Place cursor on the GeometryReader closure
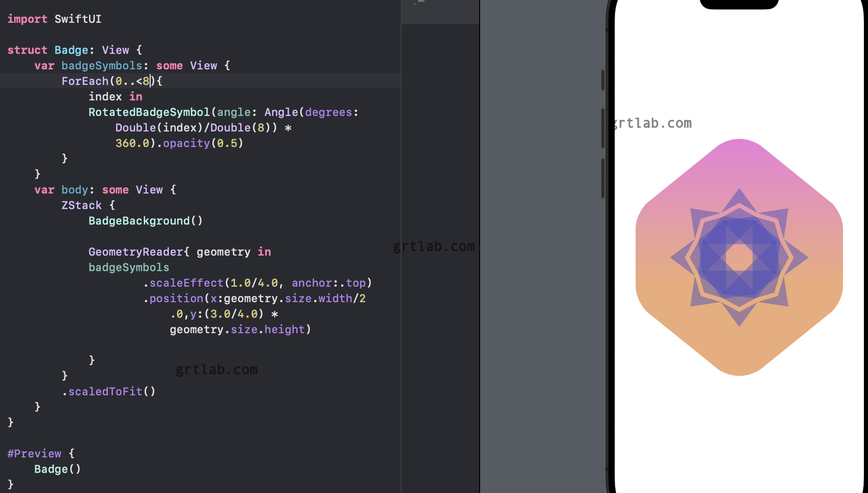 click(x=135, y=252)
